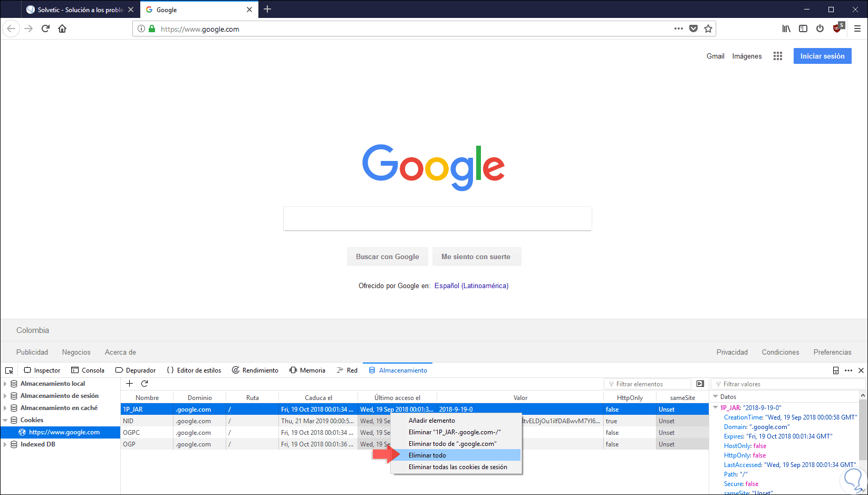Screen dimensions: 868x495
Task: Click the power icon in the Firefox toolbar
Action: [x=820, y=28]
